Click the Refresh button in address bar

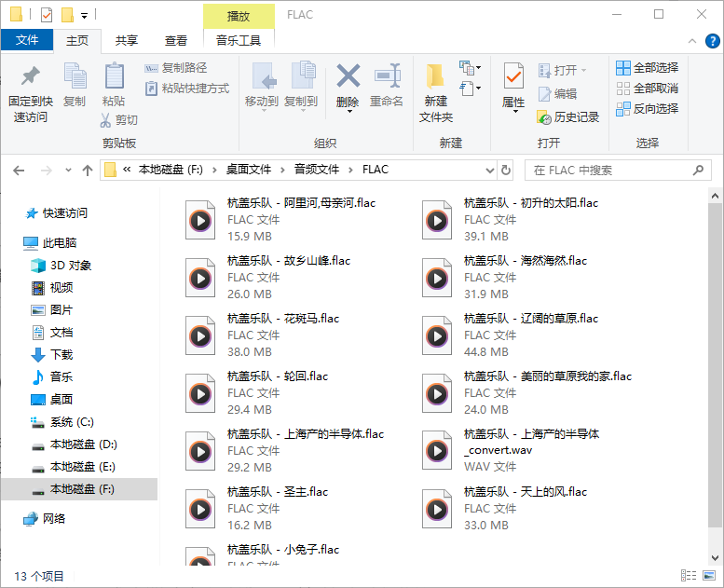pyautogui.click(x=506, y=171)
